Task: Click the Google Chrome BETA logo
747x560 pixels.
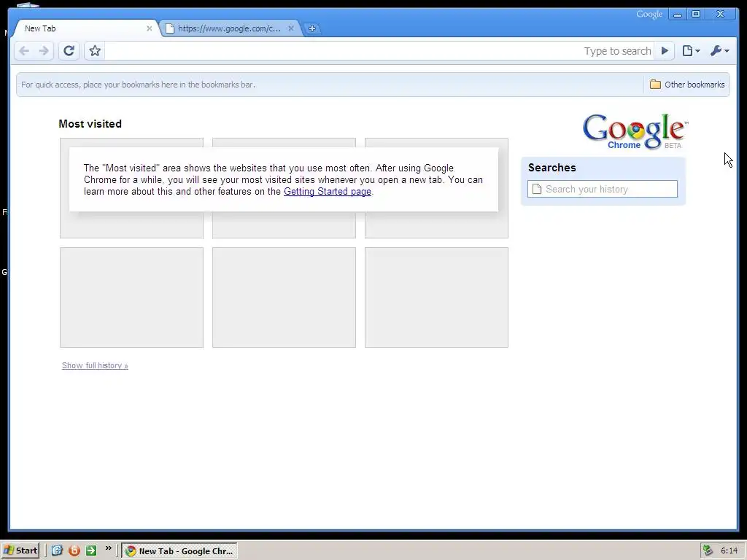Action: tap(635, 131)
